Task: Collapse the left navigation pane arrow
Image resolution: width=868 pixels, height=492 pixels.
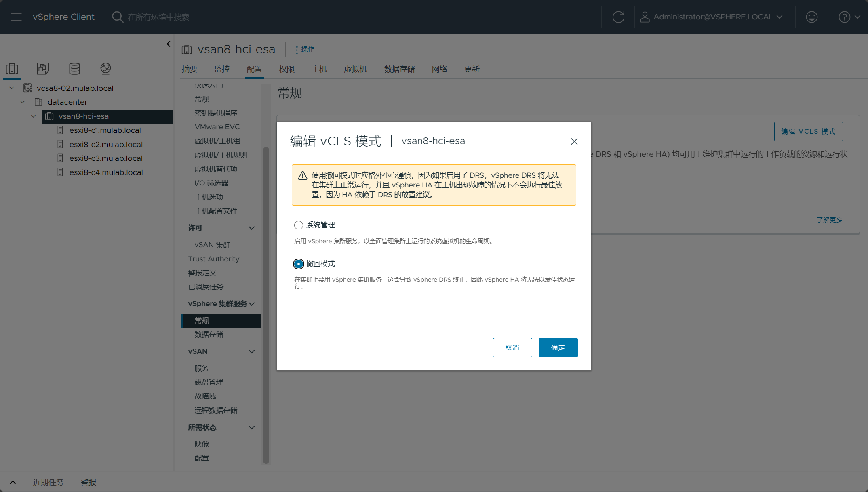Action: point(169,44)
